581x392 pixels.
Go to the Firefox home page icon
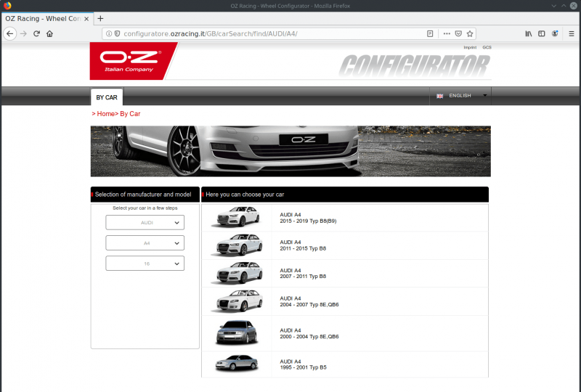(49, 33)
